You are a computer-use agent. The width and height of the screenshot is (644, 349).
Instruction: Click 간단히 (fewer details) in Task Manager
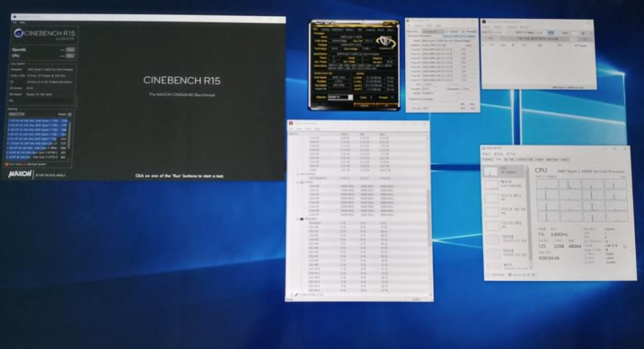pyautogui.click(x=495, y=274)
